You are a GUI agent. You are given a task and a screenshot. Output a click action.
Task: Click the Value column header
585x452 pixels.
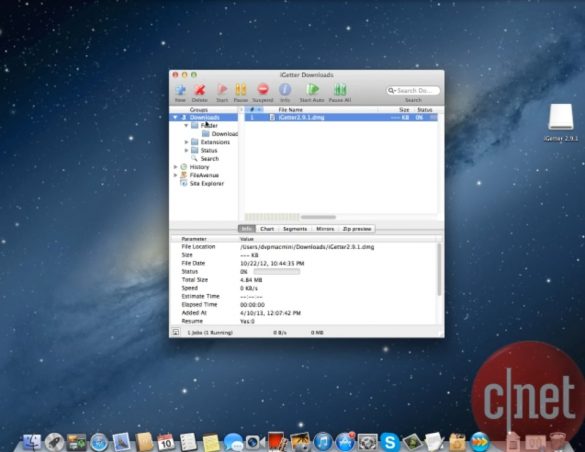tap(247, 239)
